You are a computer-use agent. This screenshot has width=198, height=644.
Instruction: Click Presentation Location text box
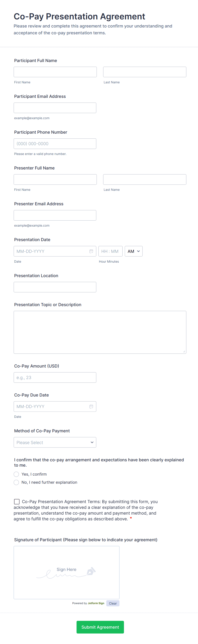(55, 287)
